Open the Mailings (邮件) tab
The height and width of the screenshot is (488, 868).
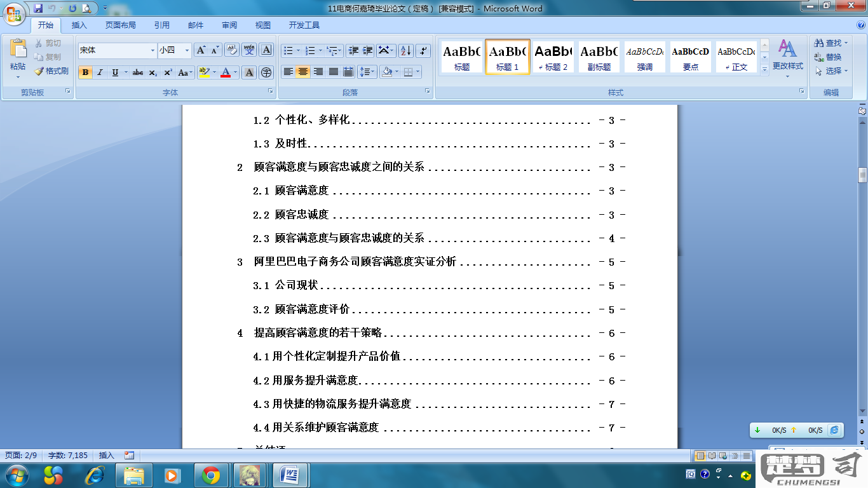[x=196, y=25]
